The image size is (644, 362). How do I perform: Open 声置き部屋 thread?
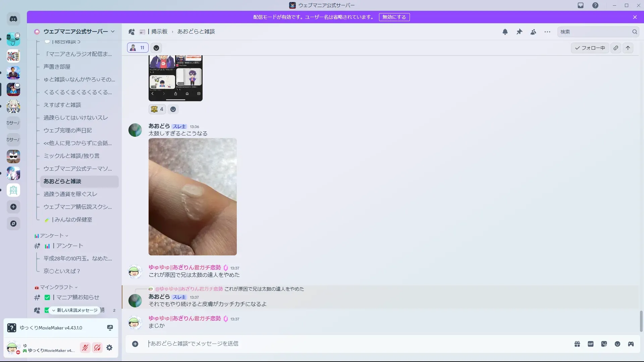tap(57, 67)
